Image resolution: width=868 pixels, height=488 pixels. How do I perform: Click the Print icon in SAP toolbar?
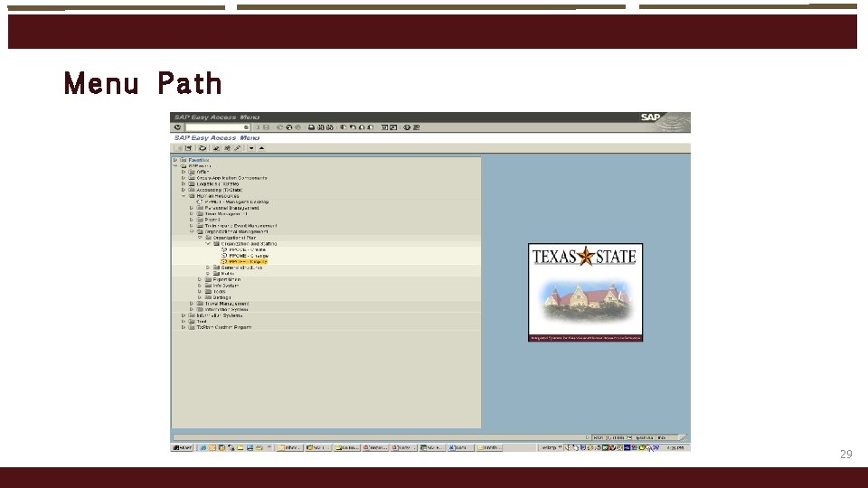312,127
